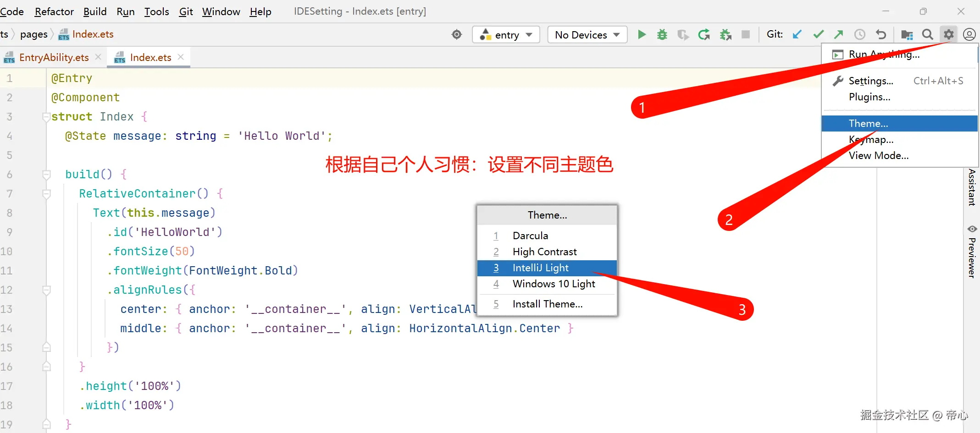Open the Build menu
Viewport: 980px width, 433px height.
point(95,11)
